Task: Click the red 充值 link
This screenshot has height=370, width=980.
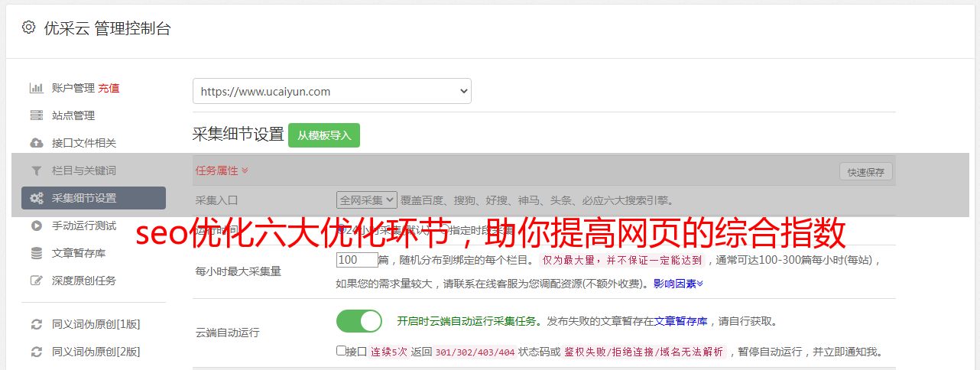Action: pos(109,88)
